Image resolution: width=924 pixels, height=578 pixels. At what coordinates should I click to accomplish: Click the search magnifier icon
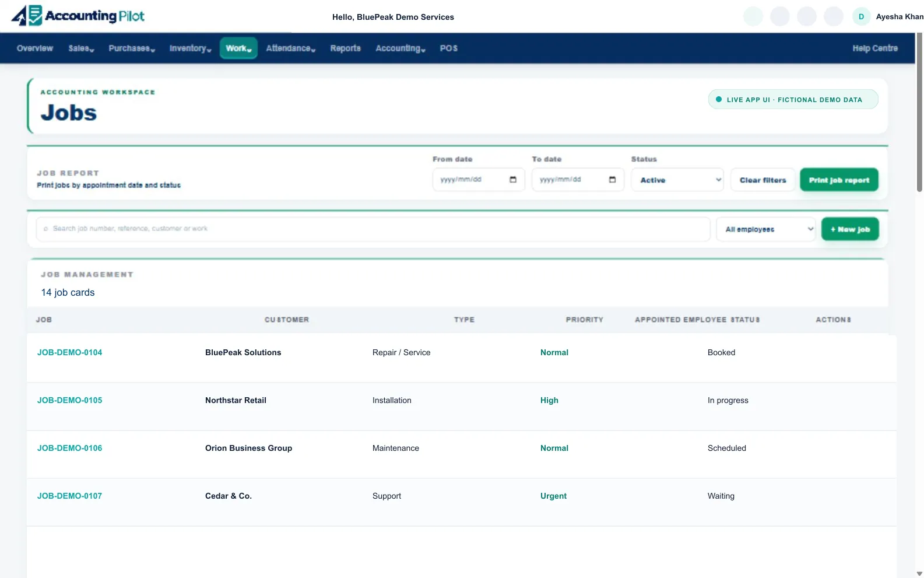[x=46, y=229]
